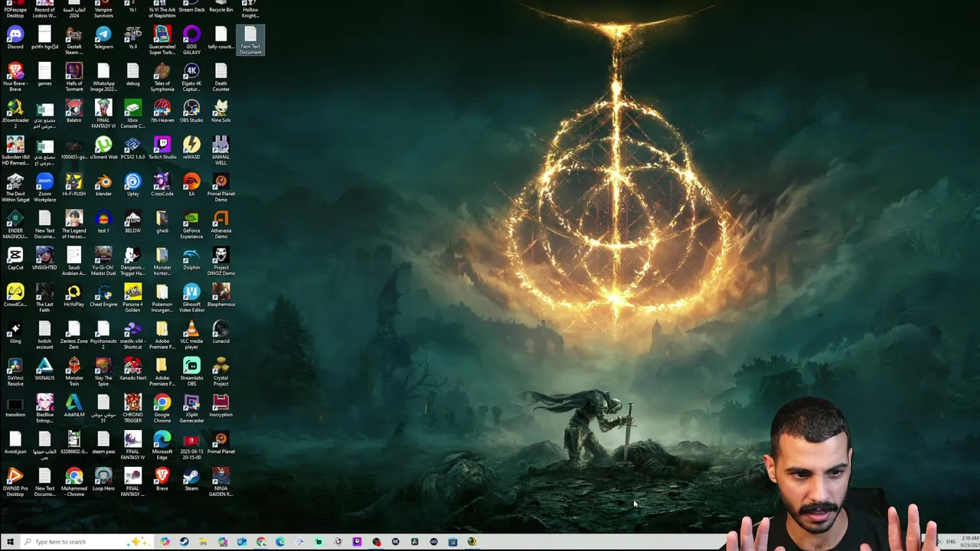
Task: Open the debug text file
Action: click(132, 74)
